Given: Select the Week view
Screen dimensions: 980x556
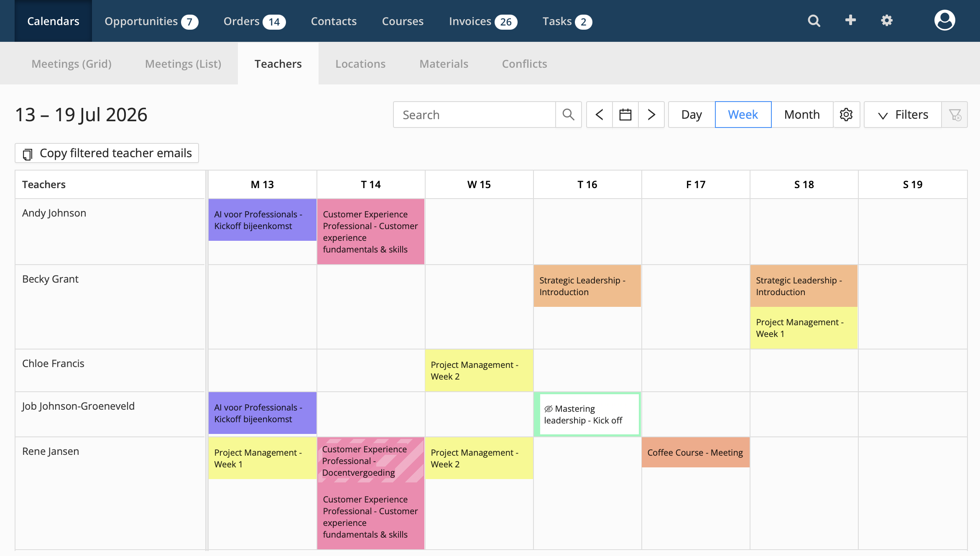Looking at the screenshot, I should pos(743,115).
